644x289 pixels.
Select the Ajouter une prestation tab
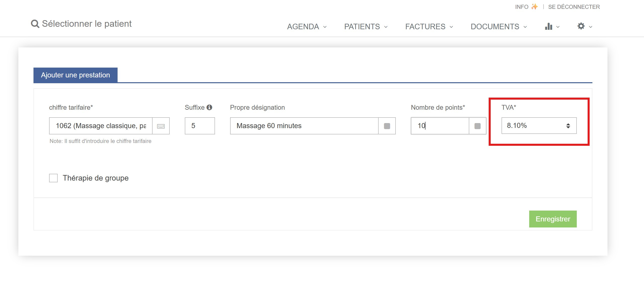(x=76, y=75)
